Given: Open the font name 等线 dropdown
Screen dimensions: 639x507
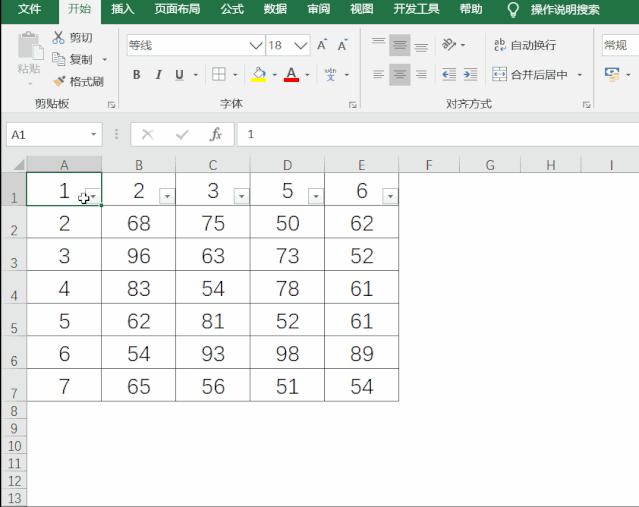Looking at the screenshot, I should coord(256,45).
